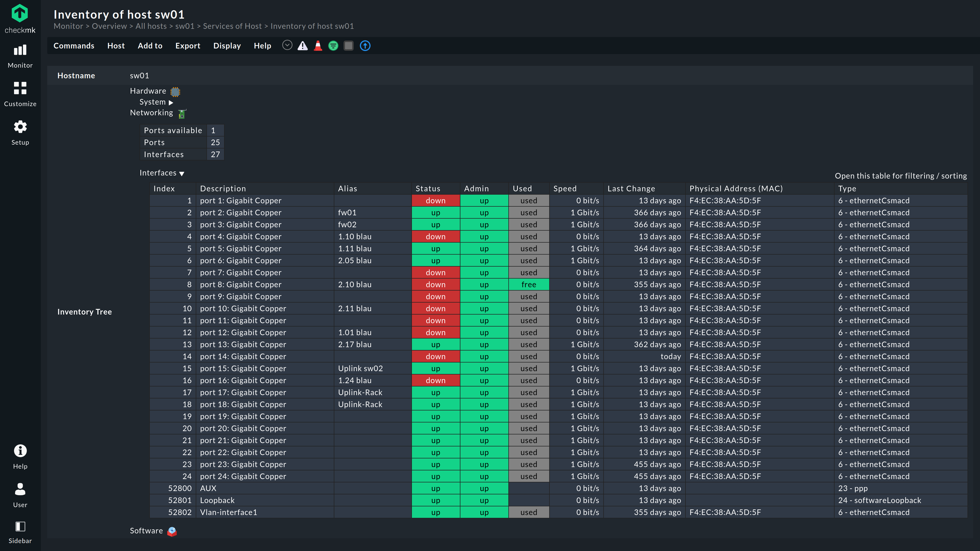The height and width of the screenshot is (551, 980).
Task: Click 'Open this table for filtering / sorting'
Action: (900, 176)
